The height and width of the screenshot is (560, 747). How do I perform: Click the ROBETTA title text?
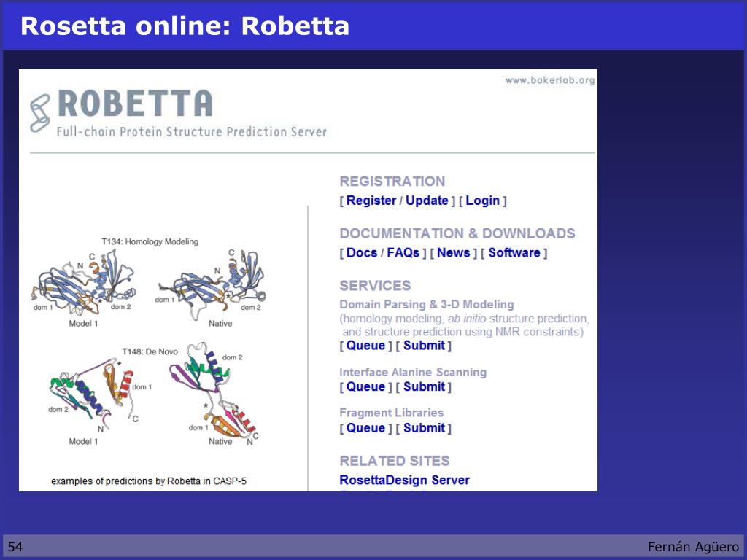[135, 104]
